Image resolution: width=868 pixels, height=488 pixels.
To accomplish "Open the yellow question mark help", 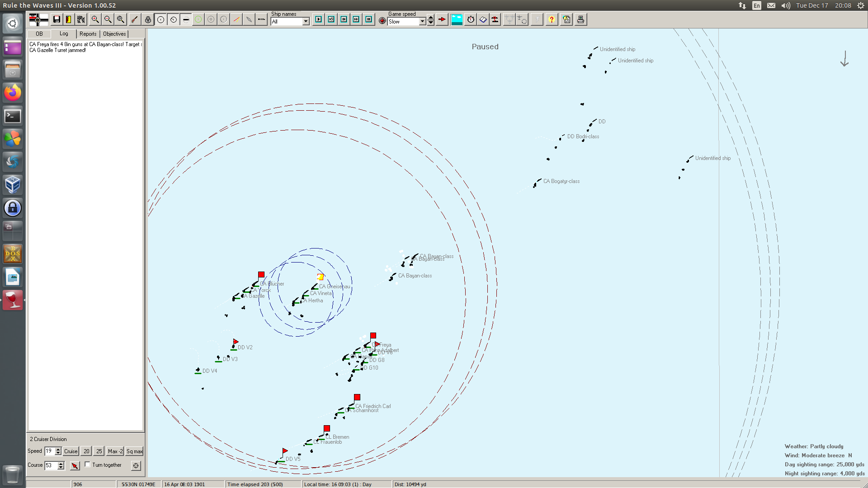I will [552, 19].
